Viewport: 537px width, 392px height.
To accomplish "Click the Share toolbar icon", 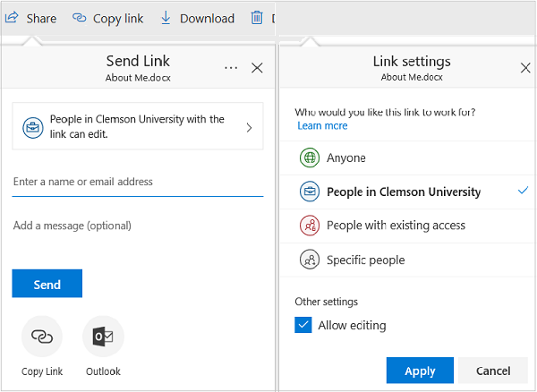I will (12, 17).
